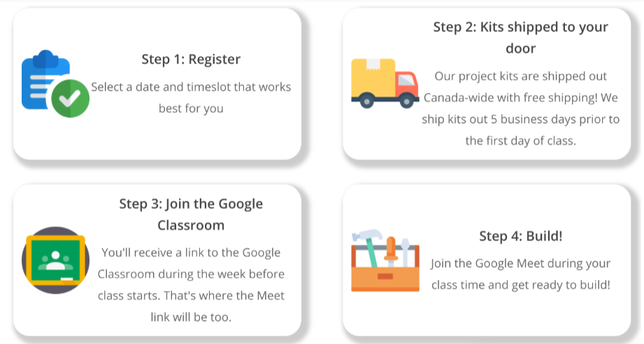This screenshot has height=344, width=644.
Task: Click the yellow delivery truck icon
Action: (385, 83)
